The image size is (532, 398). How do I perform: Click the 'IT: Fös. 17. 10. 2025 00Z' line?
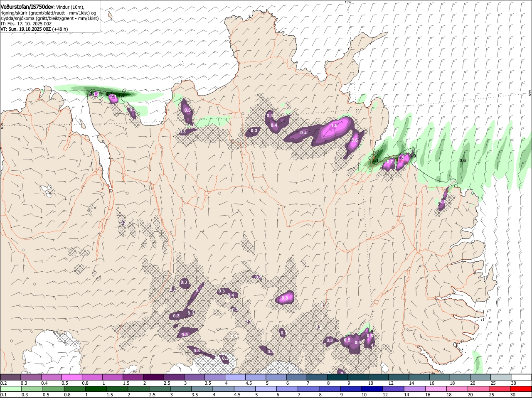[x=26, y=24]
